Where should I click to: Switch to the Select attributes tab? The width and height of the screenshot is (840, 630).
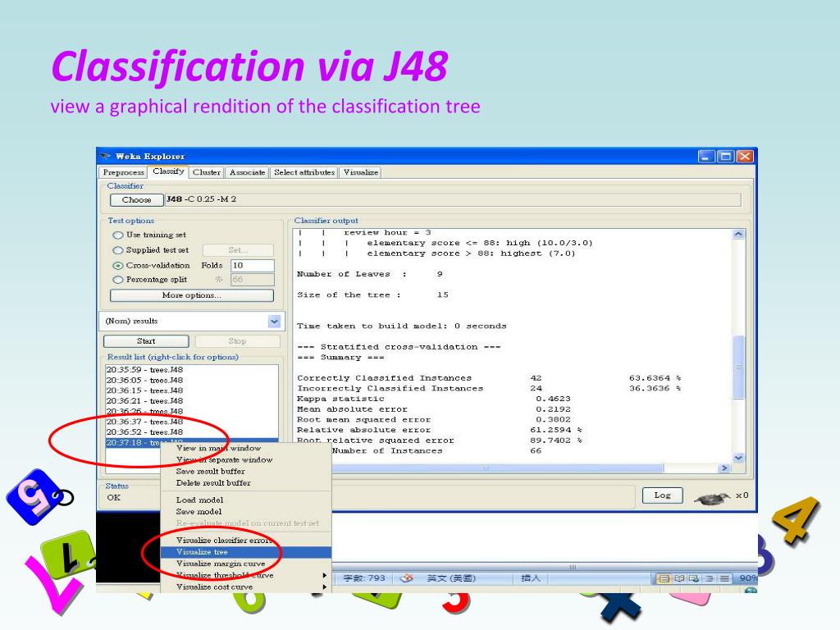click(x=304, y=172)
